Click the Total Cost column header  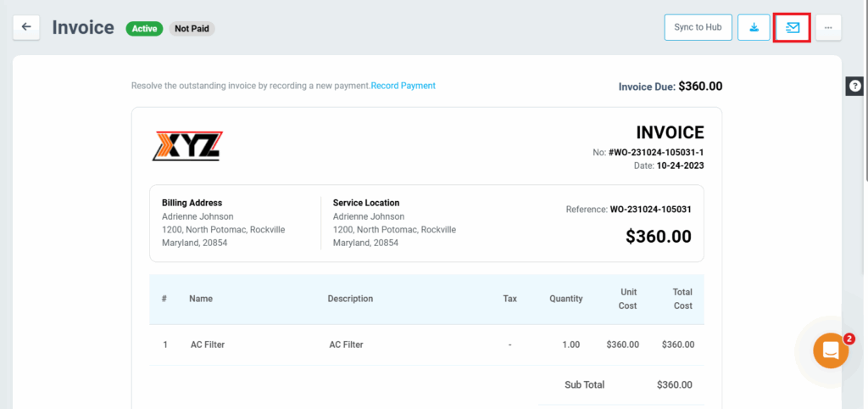[682, 299]
